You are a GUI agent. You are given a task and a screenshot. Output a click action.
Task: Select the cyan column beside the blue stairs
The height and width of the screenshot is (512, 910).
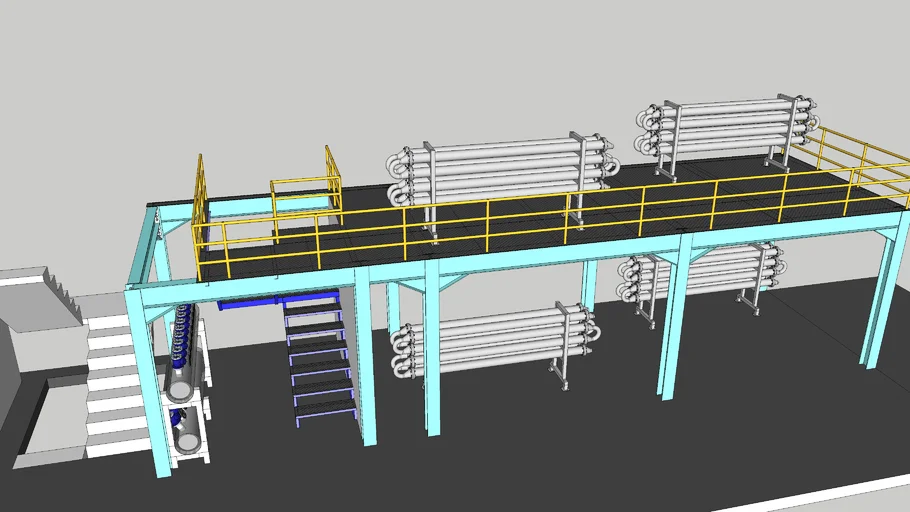(365, 360)
